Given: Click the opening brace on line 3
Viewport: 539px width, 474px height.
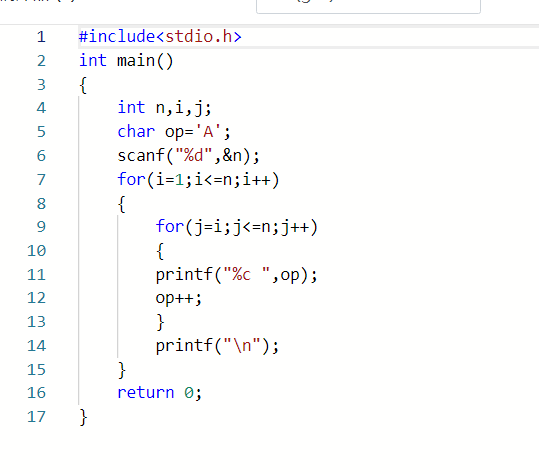Looking at the screenshot, I should point(83,85).
